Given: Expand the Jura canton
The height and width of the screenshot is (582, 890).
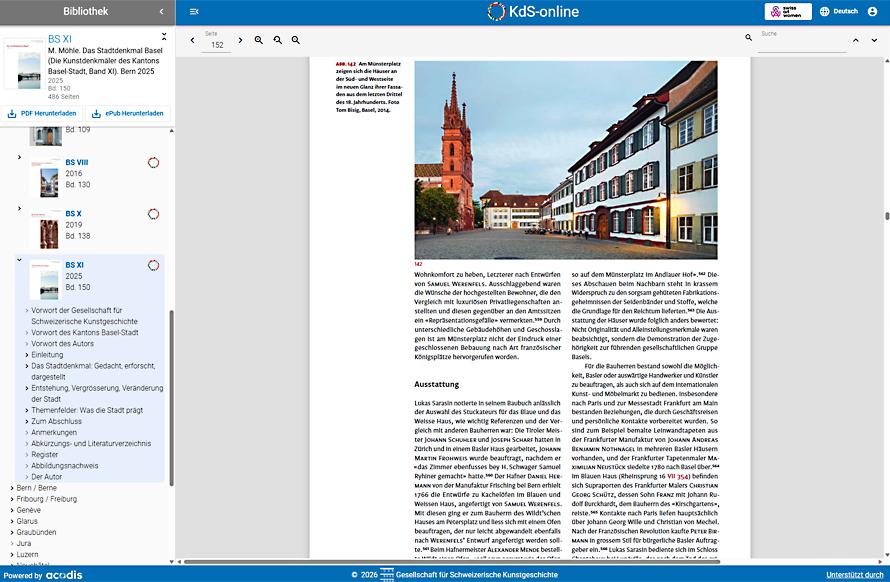Looking at the screenshot, I should click(12, 543).
